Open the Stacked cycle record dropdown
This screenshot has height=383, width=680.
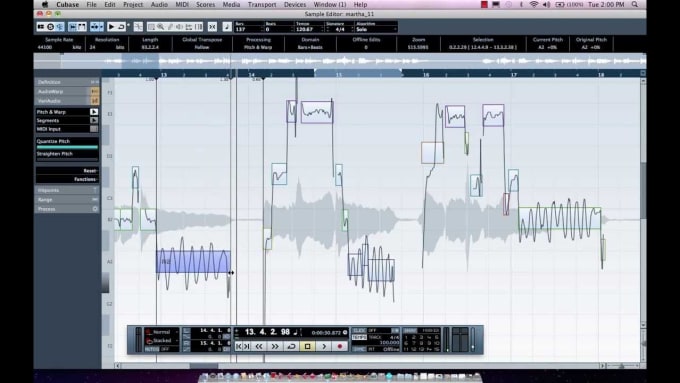click(x=161, y=340)
